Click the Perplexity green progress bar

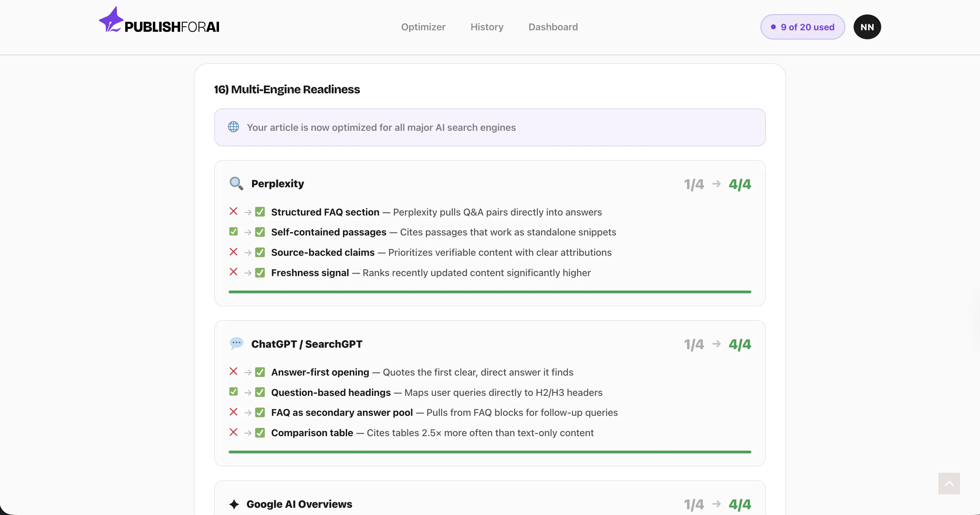tap(490, 292)
